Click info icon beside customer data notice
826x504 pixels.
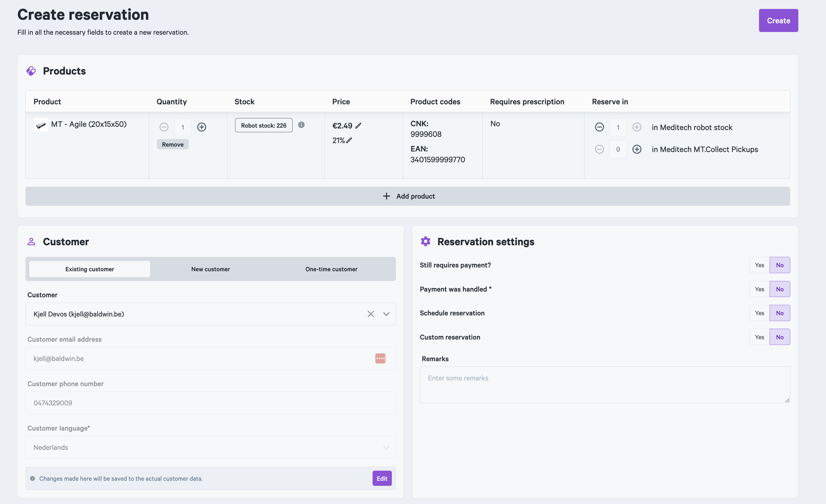click(33, 479)
